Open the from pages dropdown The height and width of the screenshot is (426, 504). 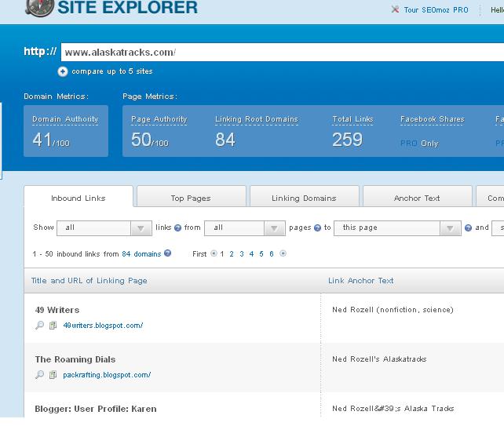click(x=245, y=228)
